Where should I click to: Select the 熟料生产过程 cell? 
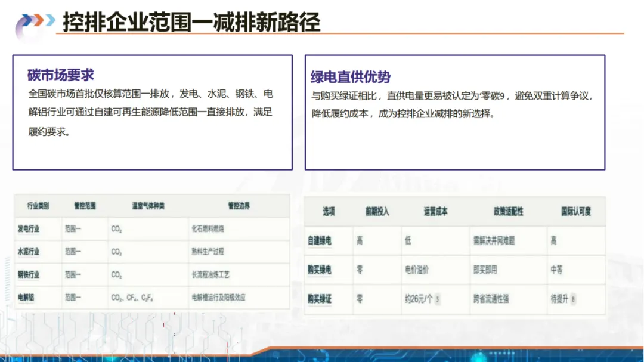pos(208,252)
